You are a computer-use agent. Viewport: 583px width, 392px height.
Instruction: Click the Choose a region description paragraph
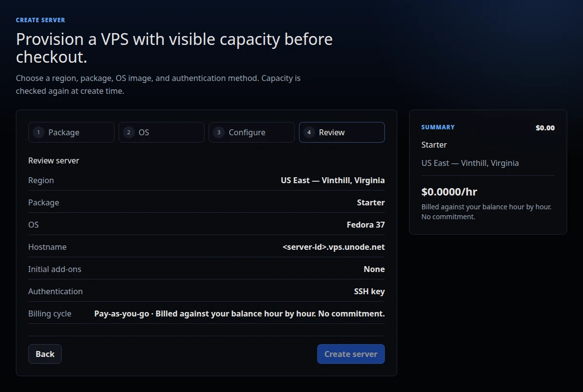[158, 84]
